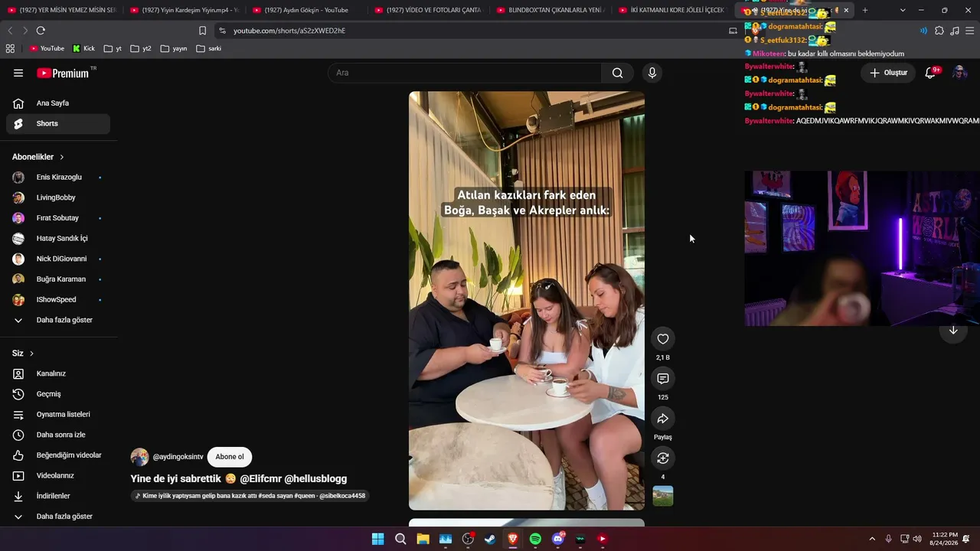Click the search magnifier button

point(617,73)
